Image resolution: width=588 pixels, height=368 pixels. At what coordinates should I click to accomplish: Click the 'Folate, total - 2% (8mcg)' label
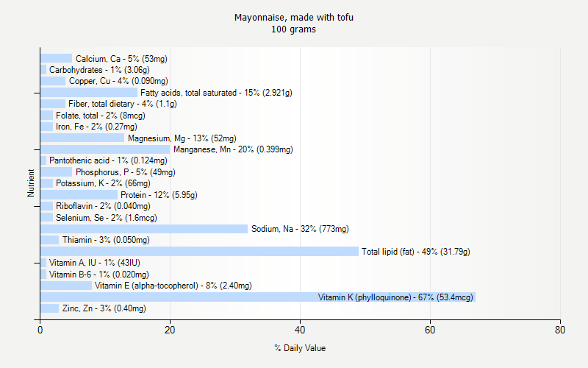point(101,116)
